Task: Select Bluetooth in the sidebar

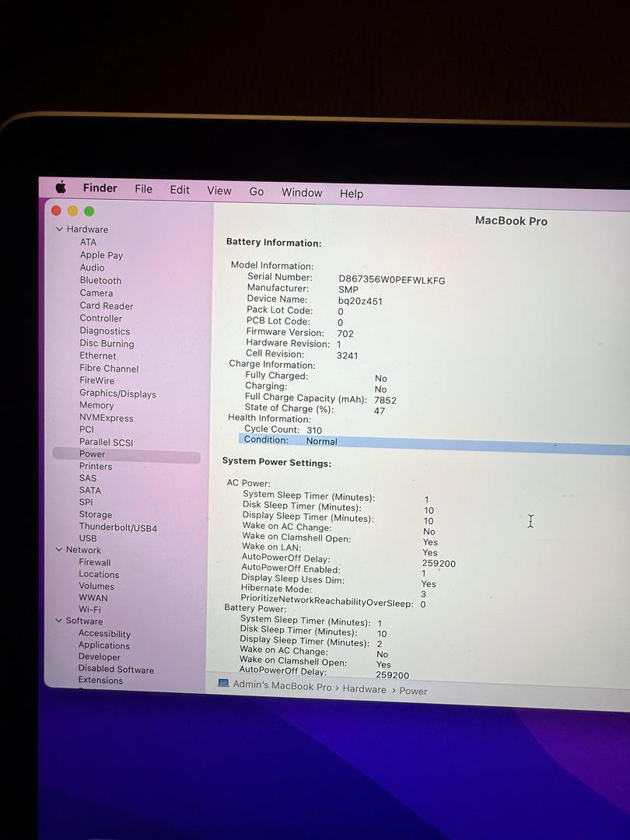Action: click(x=100, y=280)
